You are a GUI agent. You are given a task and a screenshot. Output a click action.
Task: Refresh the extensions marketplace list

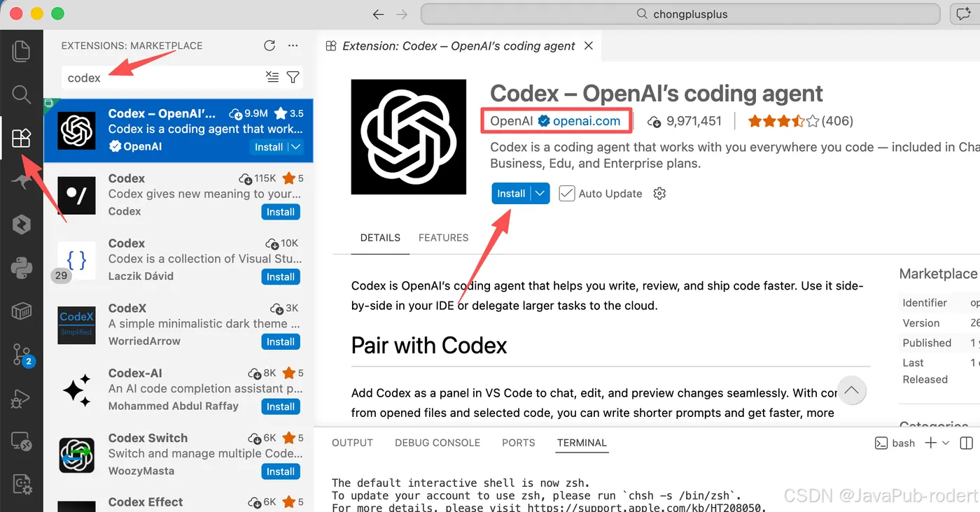tap(269, 45)
